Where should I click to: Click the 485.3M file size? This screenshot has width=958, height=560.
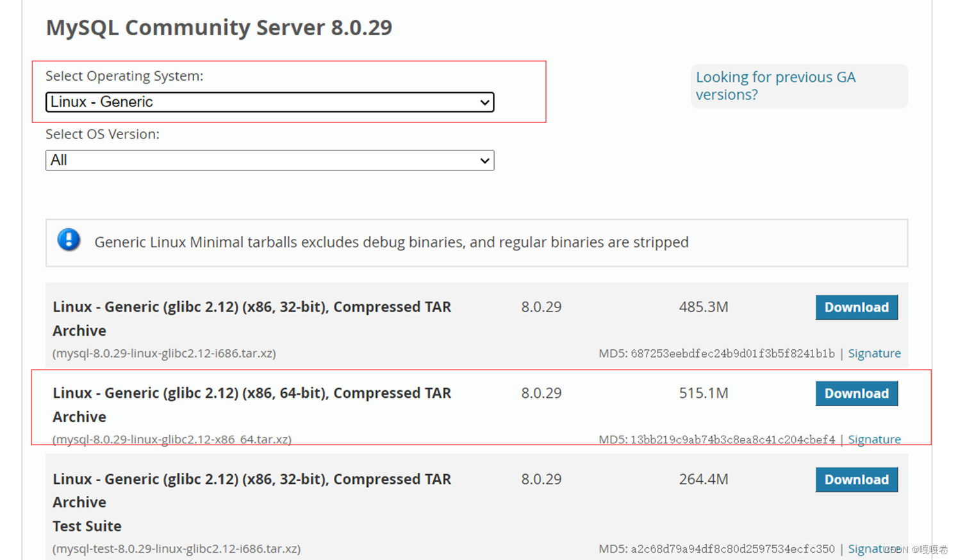[x=704, y=307]
